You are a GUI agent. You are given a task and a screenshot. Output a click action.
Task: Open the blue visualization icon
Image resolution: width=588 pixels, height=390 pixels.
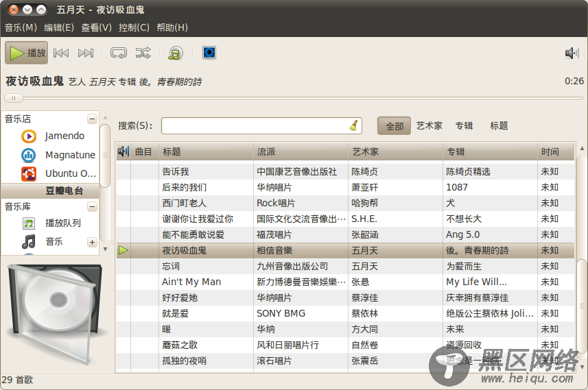(x=209, y=53)
